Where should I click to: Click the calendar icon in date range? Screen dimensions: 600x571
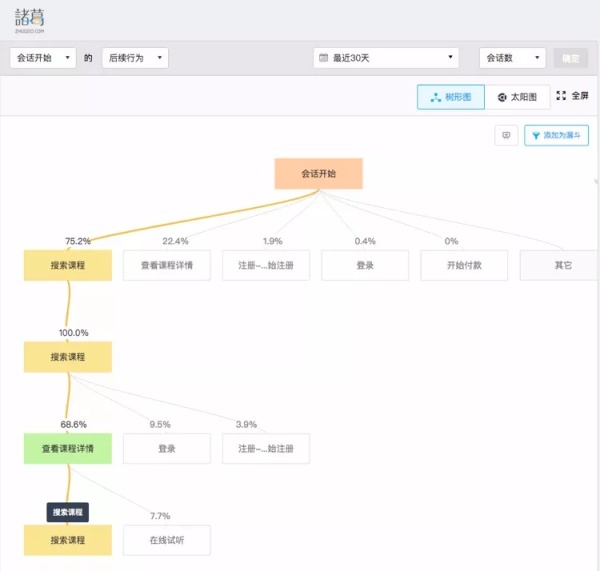(x=323, y=58)
